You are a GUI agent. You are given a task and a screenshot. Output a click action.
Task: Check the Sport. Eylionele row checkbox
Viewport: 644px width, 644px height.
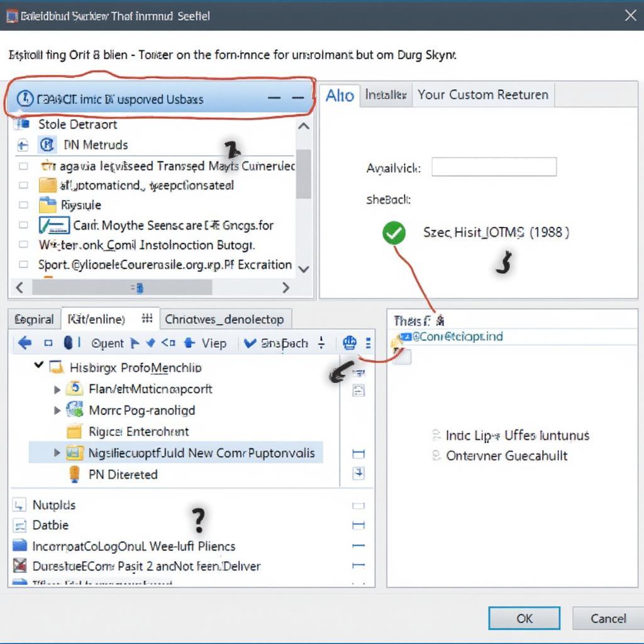pyautogui.click(x=23, y=264)
